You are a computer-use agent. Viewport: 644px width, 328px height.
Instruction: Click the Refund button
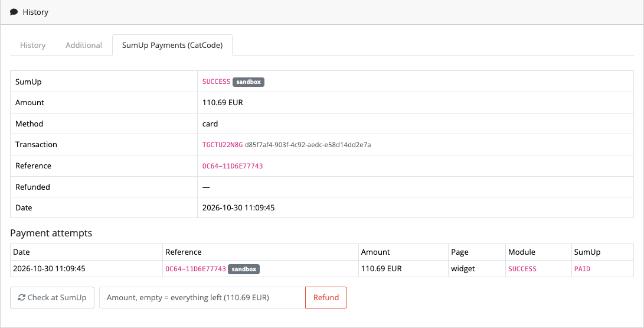coord(326,298)
